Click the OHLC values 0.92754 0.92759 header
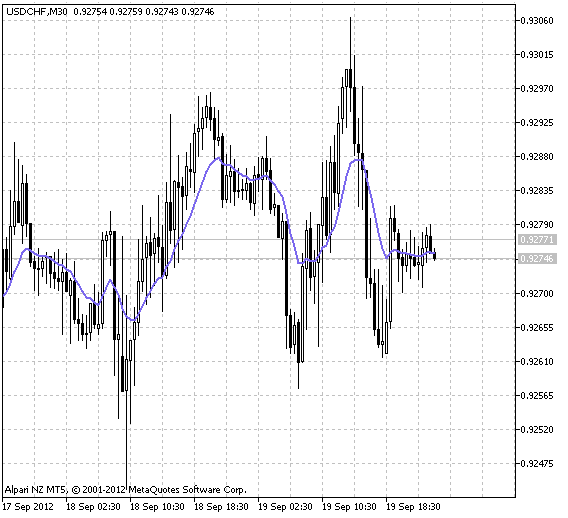The height and width of the screenshot is (518, 568). pos(144,12)
